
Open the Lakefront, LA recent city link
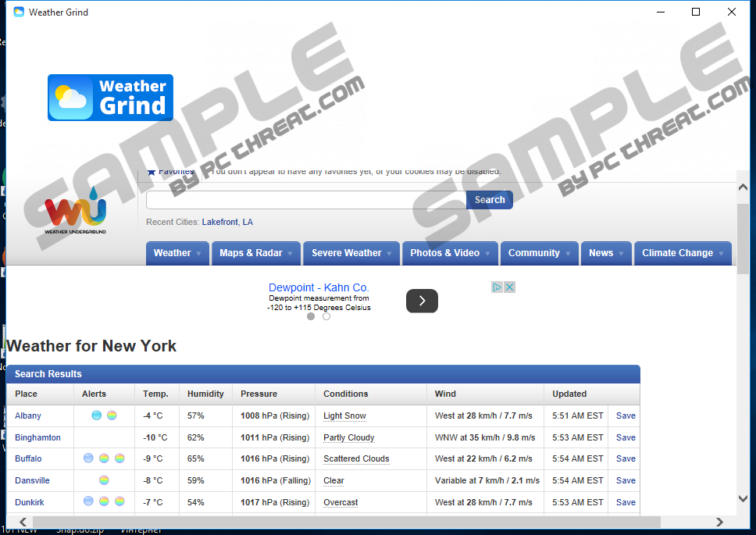coord(227,222)
